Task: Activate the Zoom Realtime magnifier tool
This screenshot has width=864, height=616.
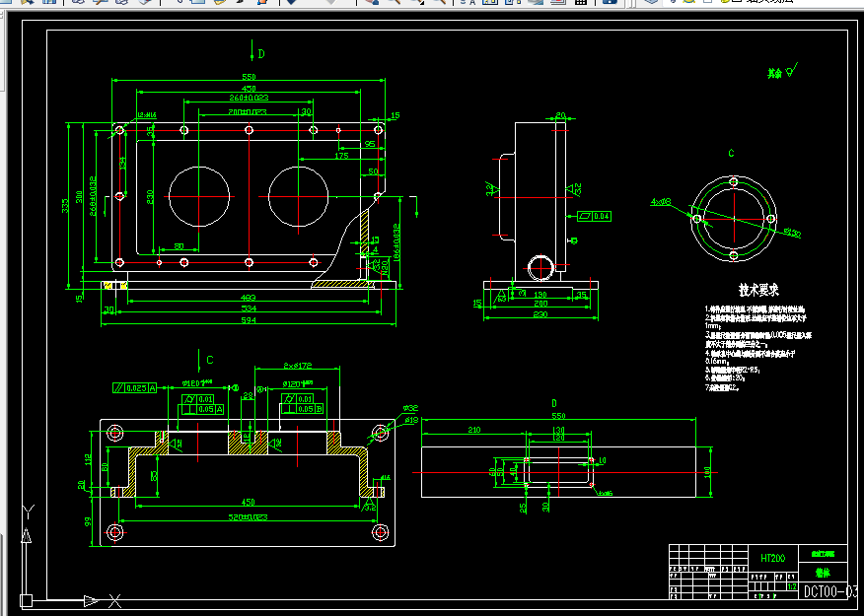Action: (x=395, y=2)
